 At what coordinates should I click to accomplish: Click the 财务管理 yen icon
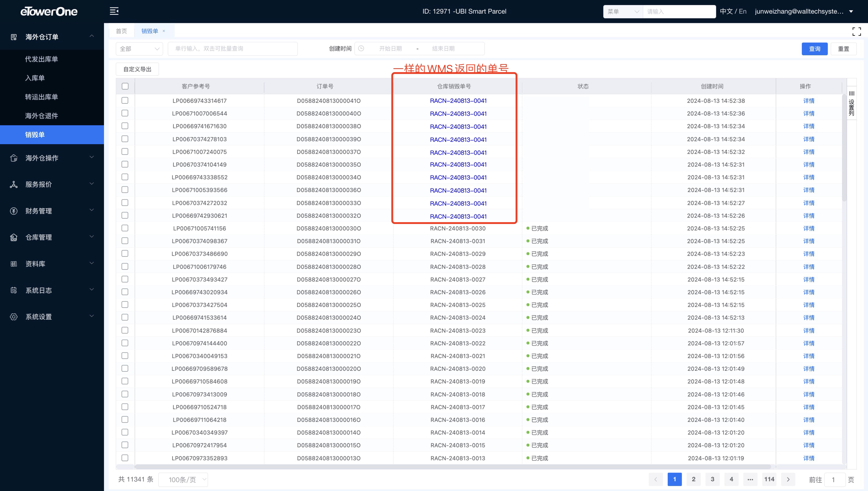coord(14,211)
